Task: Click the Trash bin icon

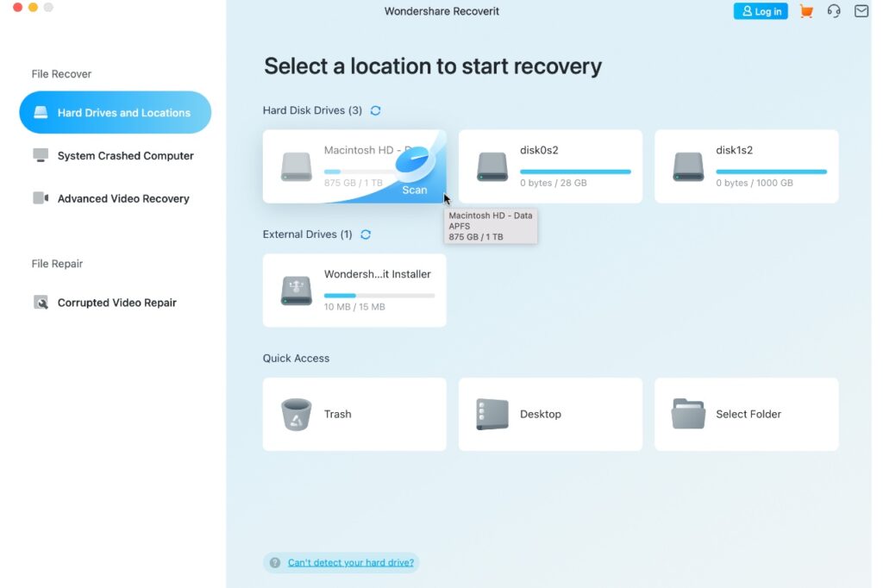Action: pos(297,415)
